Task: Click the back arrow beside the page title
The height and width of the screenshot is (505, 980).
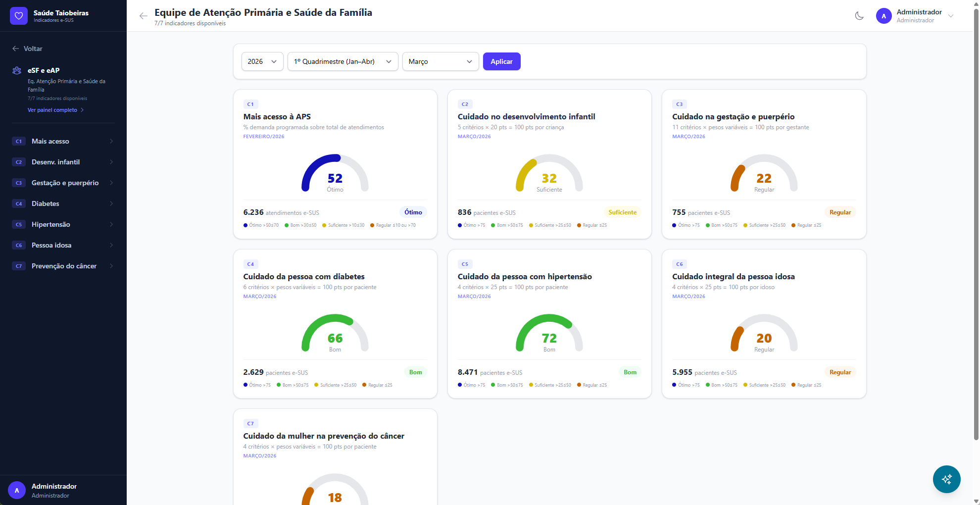Action: coord(143,16)
